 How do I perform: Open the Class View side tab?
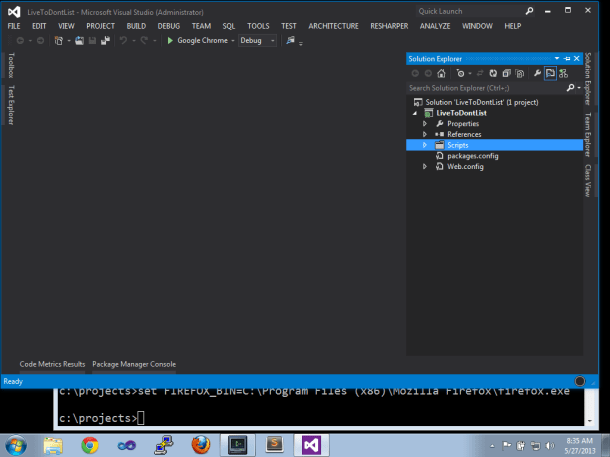[x=588, y=180]
